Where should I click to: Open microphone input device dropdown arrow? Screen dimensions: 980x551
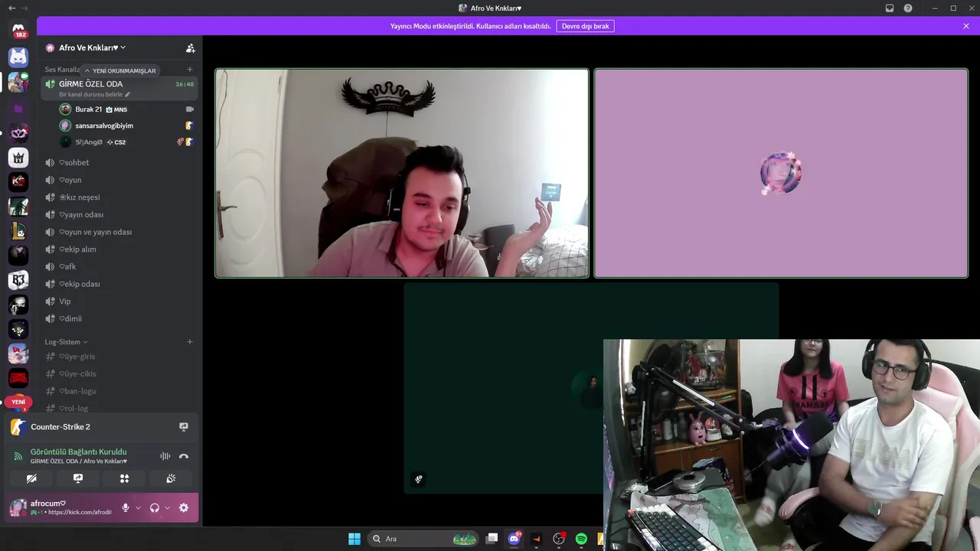[x=138, y=507]
